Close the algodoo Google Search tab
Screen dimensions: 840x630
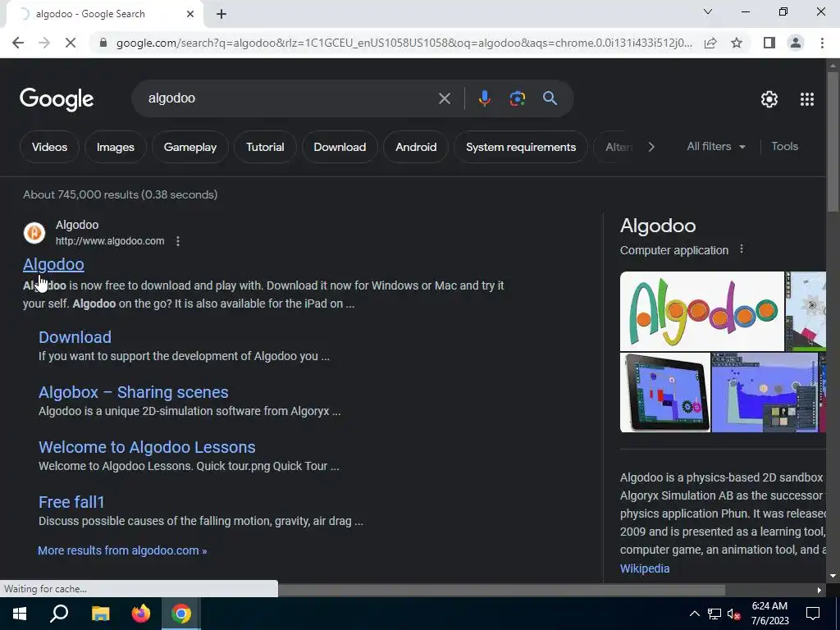(190, 15)
